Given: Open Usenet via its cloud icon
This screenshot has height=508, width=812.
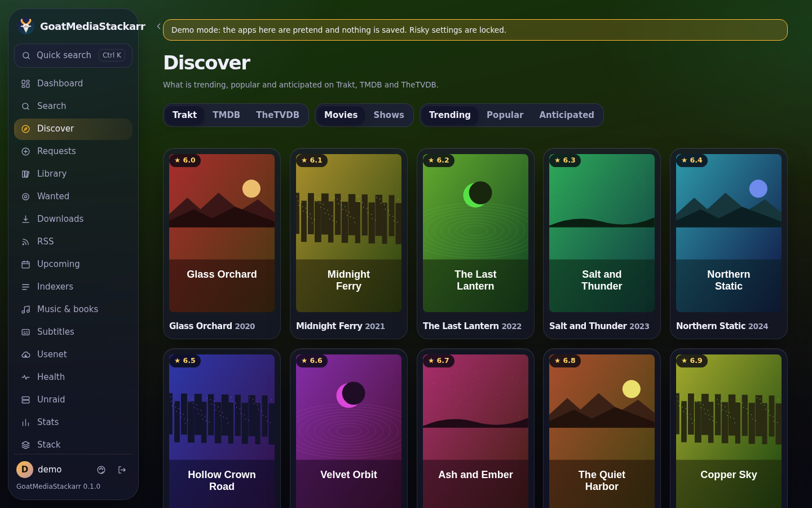Looking at the screenshot, I should [25, 354].
